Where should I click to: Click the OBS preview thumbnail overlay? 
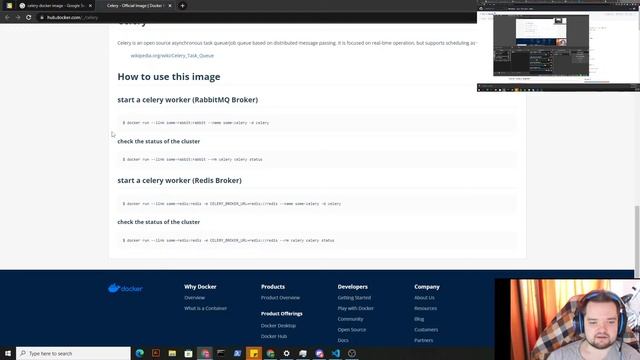click(x=558, y=46)
